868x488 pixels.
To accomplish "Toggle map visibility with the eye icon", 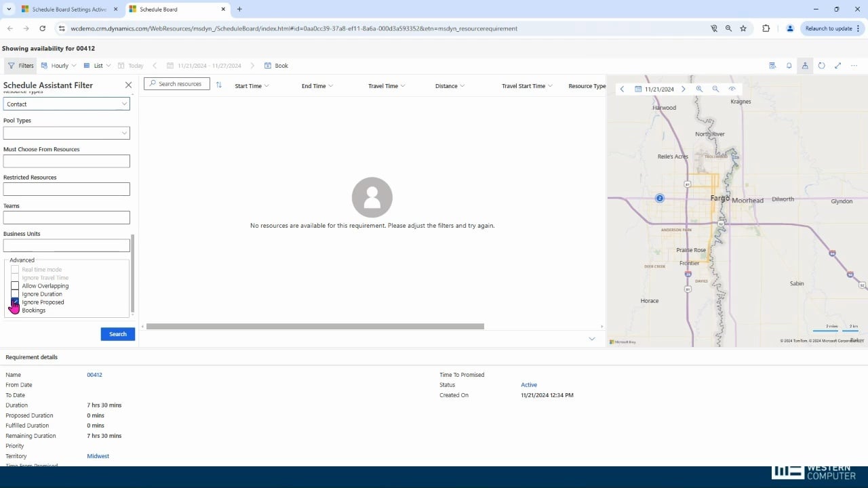I will point(732,89).
